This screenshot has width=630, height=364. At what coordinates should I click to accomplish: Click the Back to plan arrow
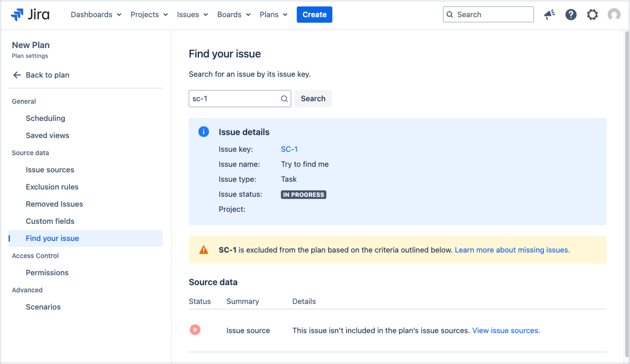coord(17,75)
